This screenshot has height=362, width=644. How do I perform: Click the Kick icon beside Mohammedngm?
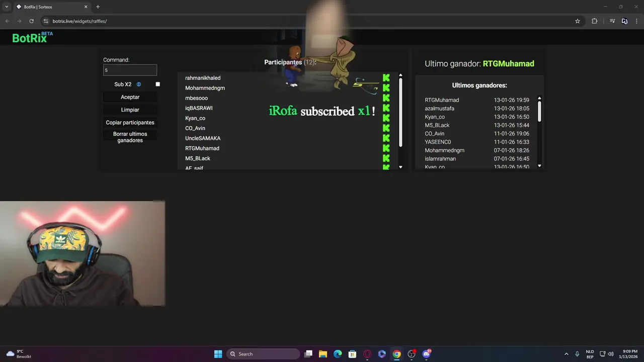click(x=386, y=88)
